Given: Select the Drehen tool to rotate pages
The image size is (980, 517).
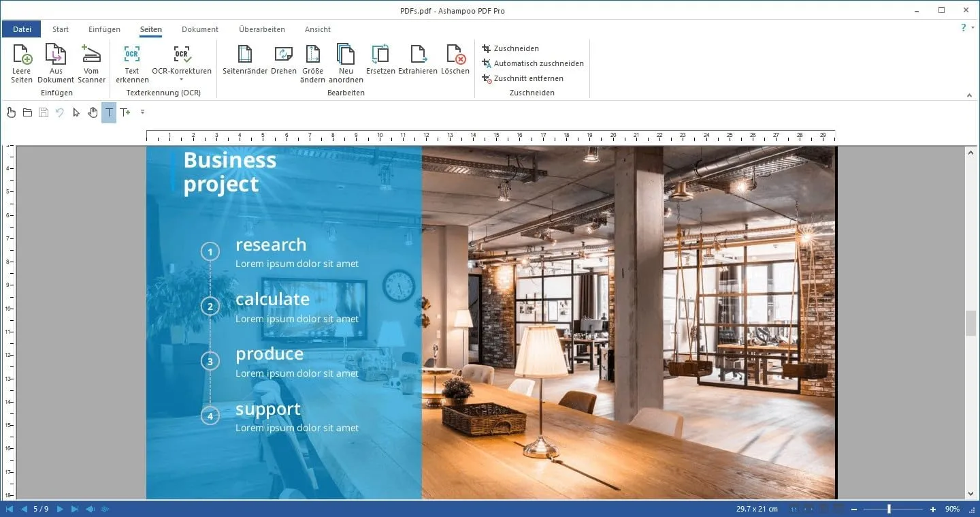Looking at the screenshot, I should [283, 61].
